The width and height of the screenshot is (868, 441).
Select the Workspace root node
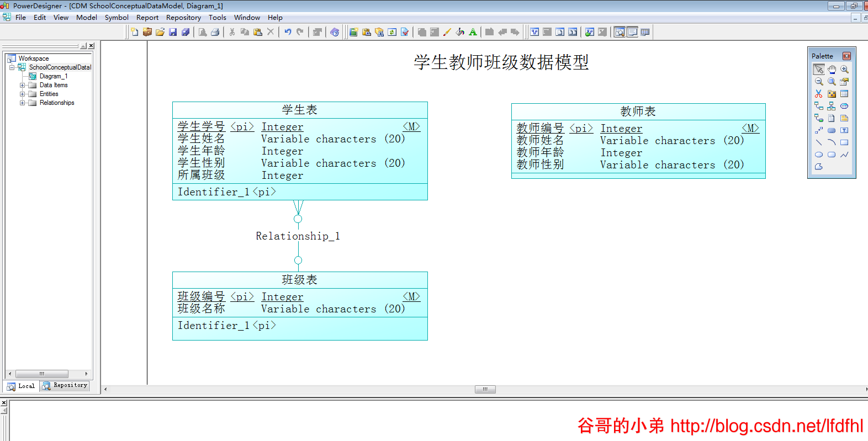pos(34,59)
